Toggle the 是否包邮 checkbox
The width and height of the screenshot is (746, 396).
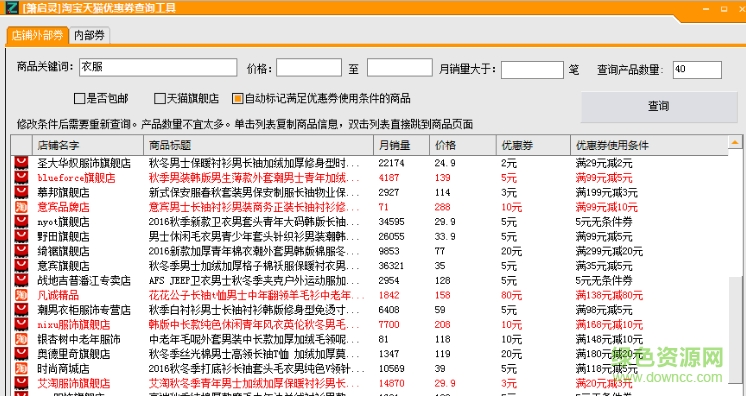coord(79,99)
